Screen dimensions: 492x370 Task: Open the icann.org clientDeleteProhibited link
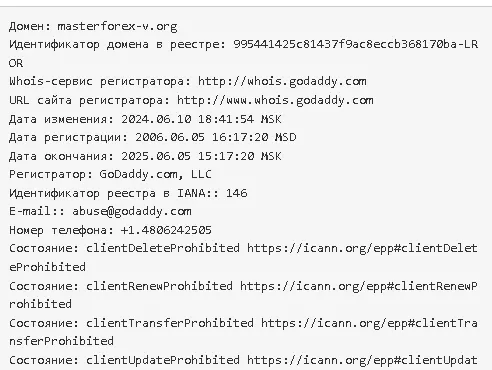click(362, 248)
